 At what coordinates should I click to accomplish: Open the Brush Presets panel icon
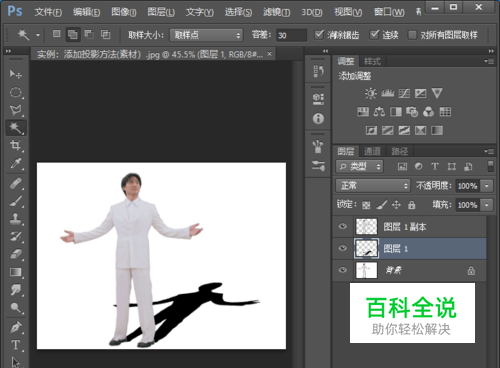318,166
